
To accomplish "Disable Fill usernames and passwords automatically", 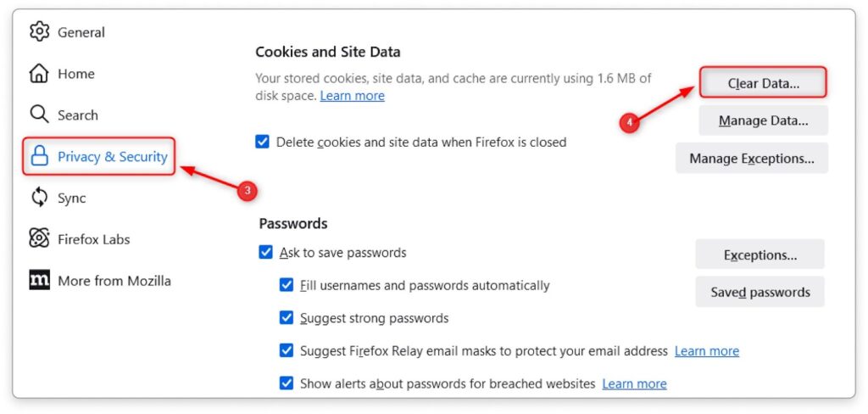I will pos(287,286).
